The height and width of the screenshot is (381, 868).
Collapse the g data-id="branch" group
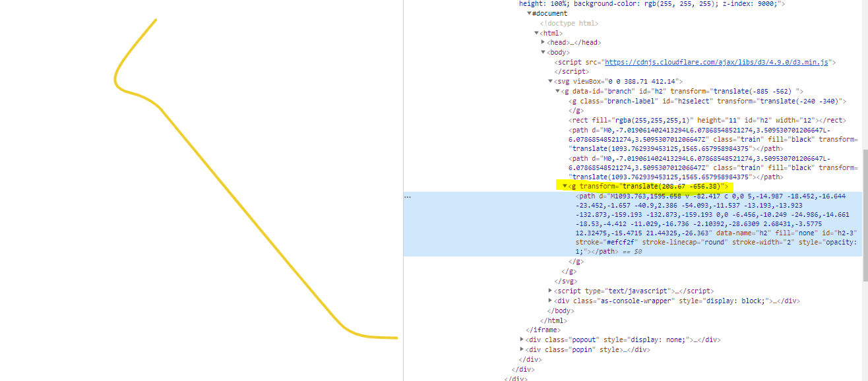click(x=557, y=91)
